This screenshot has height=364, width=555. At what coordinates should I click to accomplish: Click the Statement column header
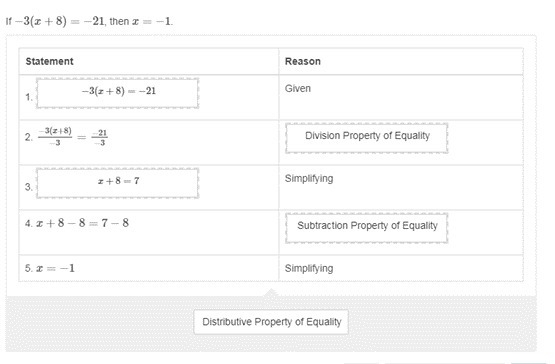pos(50,61)
